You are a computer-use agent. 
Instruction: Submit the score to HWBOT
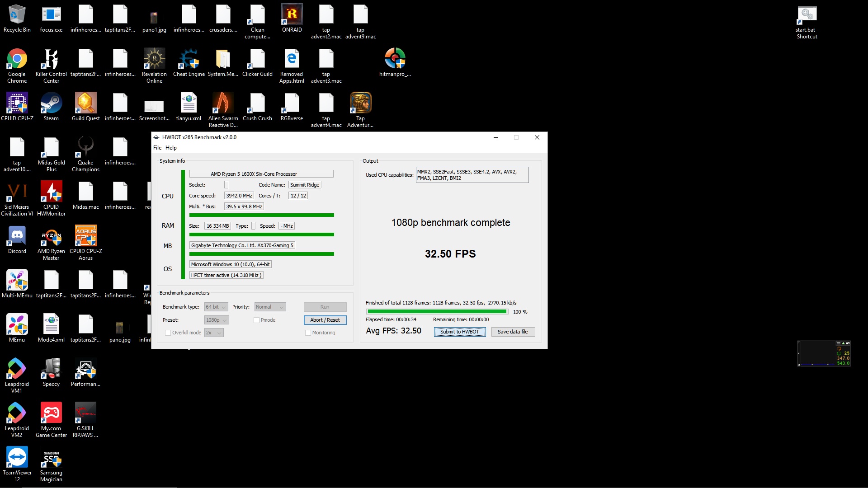click(460, 332)
